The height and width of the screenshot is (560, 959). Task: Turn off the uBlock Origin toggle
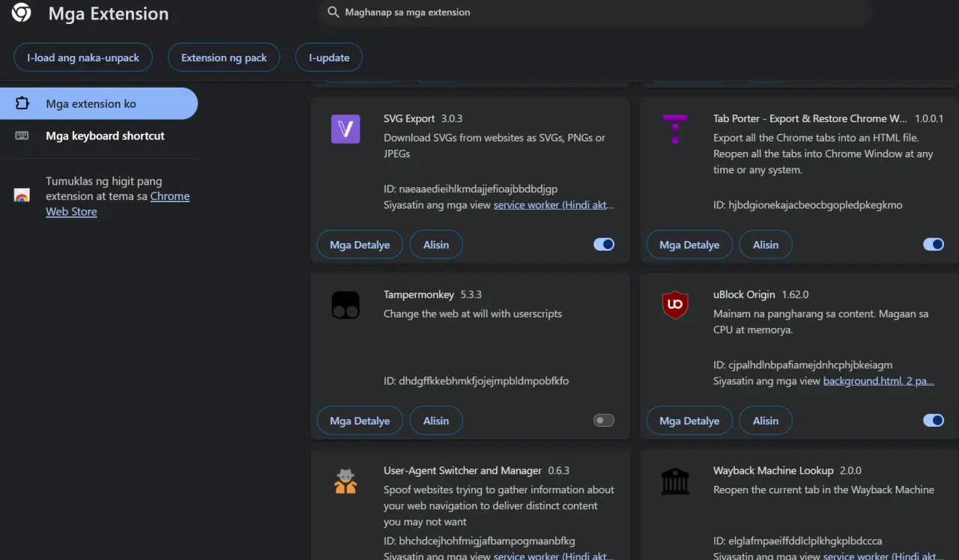(x=934, y=421)
